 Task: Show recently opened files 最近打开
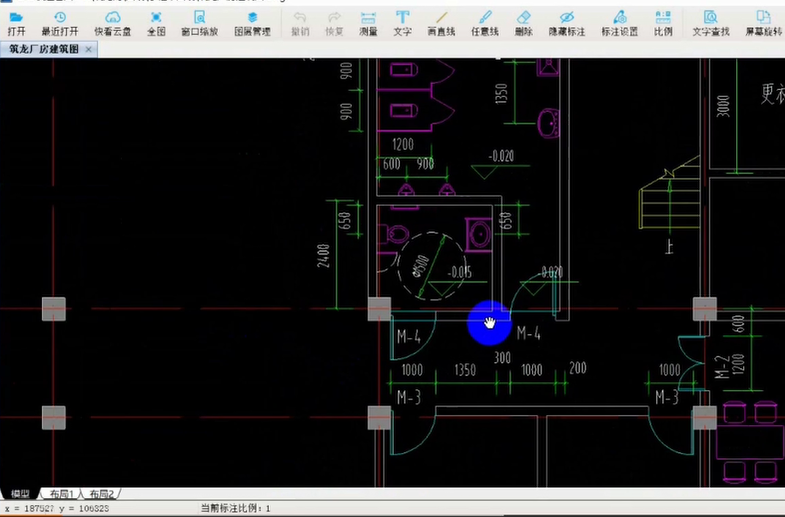click(60, 24)
